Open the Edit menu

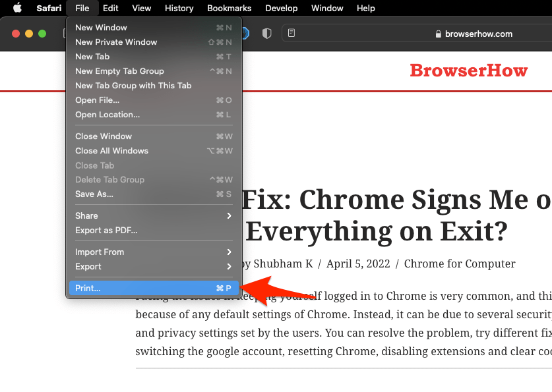(111, 8)
